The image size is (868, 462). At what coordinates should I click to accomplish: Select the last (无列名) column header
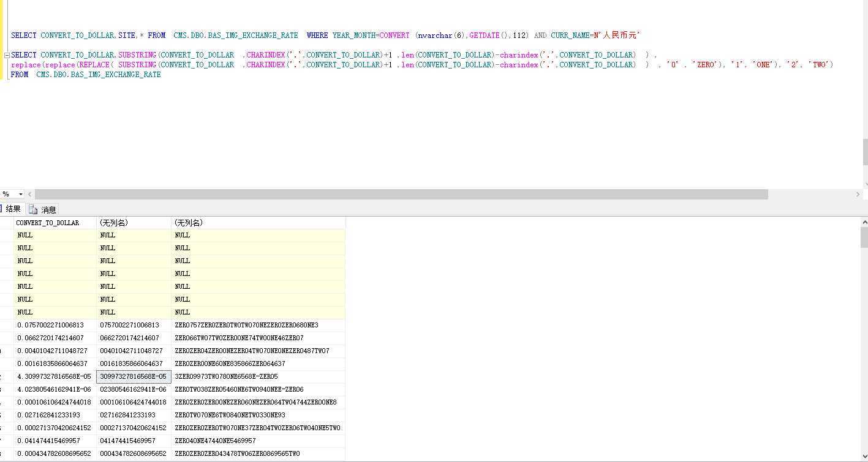tap(258, 223)
